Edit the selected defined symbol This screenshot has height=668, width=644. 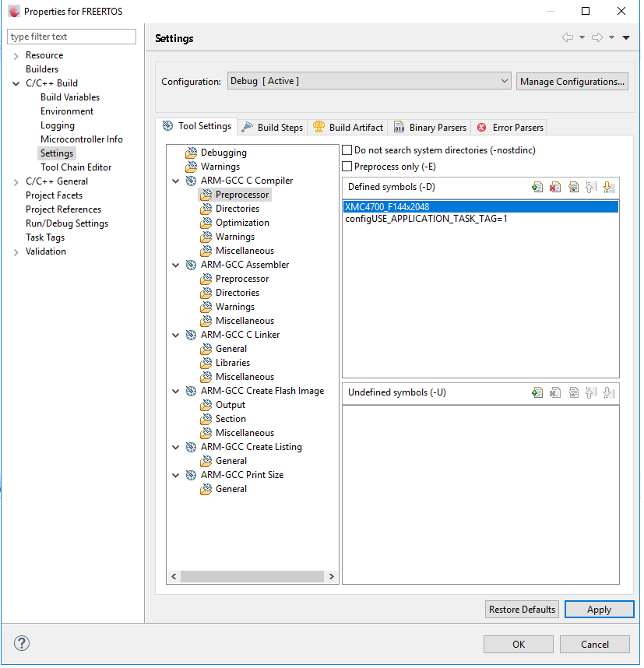[x=573, y=187]
